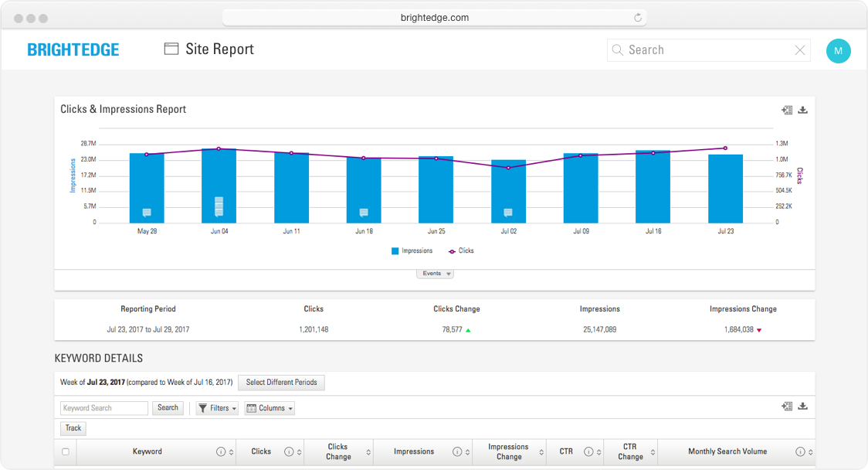Open the user profile avatar menu
868x470 pixels.
[838, 51]
